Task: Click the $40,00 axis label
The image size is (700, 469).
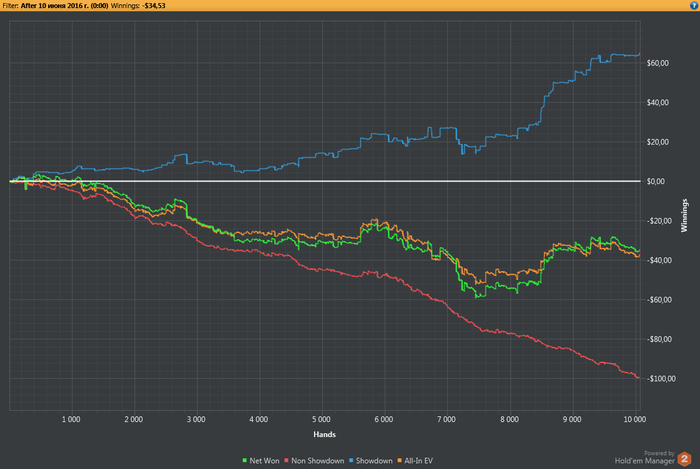Action: (x=658, y=103)
